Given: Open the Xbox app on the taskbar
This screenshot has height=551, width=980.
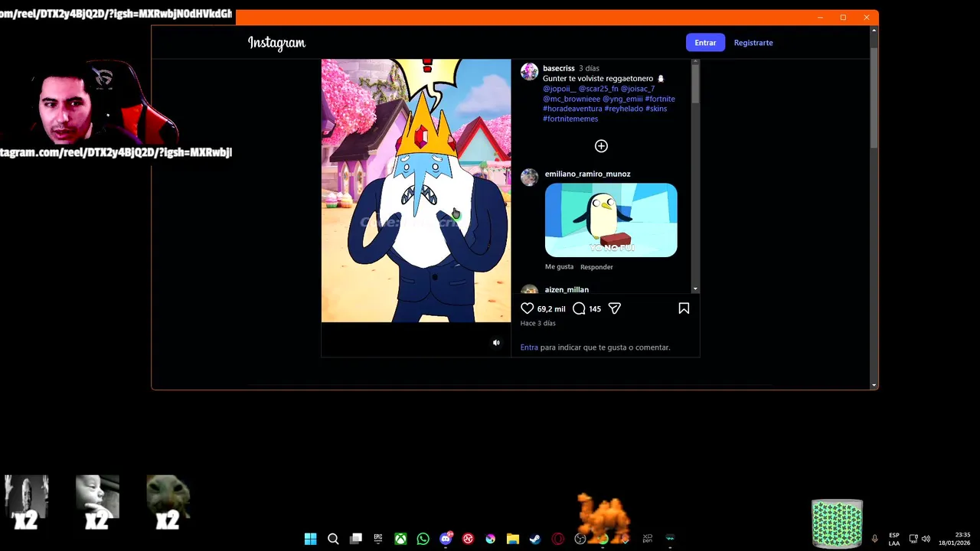Looking at the screenshot, I should (400, 539).
